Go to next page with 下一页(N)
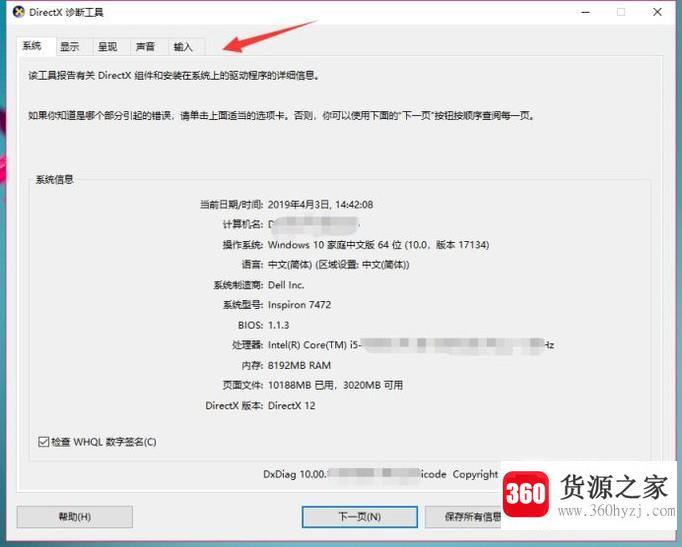The height and width of the screenshot is (547, 682). point(360,517)
